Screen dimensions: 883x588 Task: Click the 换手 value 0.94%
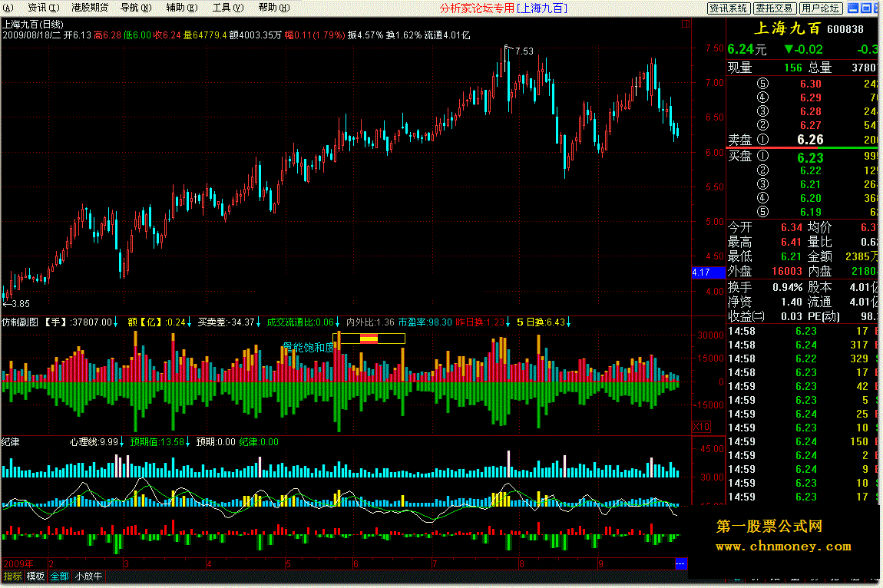787,287
